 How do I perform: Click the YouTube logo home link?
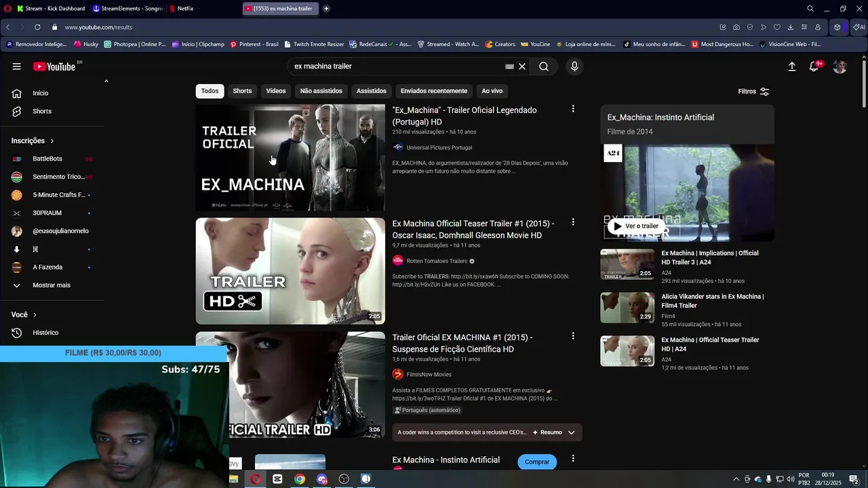[x=54, y=66]
